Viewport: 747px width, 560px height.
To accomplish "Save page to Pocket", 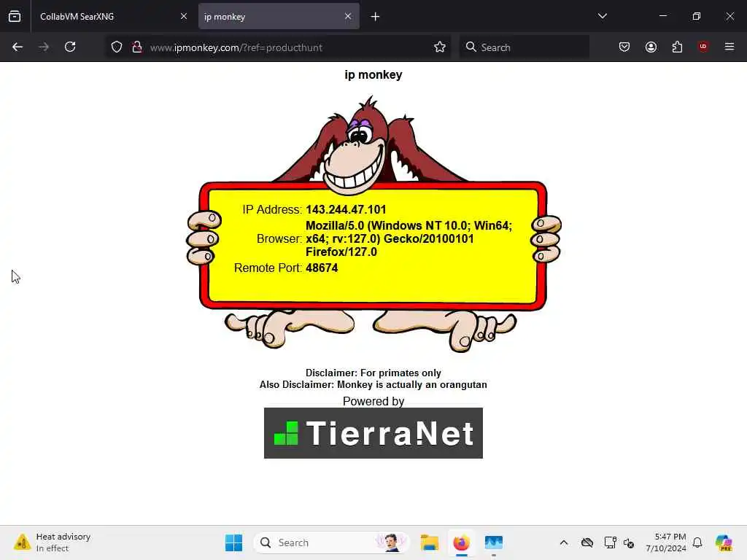I will [624, 47].
